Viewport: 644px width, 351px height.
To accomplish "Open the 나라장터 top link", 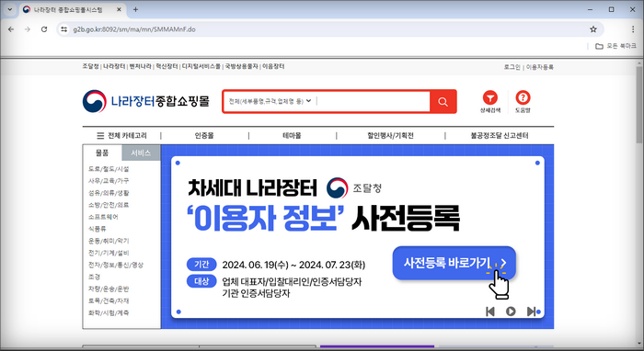I will [x=114, y=66].
